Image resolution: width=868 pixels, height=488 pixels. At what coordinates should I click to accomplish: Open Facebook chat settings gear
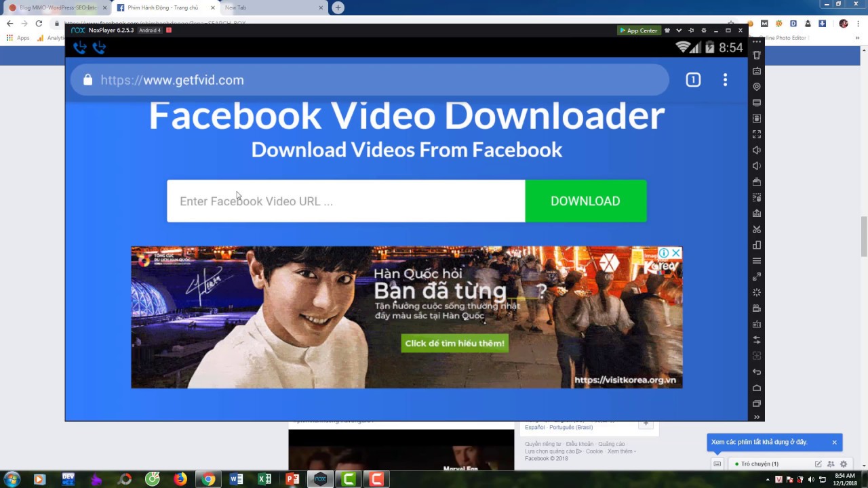click(844, 464)
